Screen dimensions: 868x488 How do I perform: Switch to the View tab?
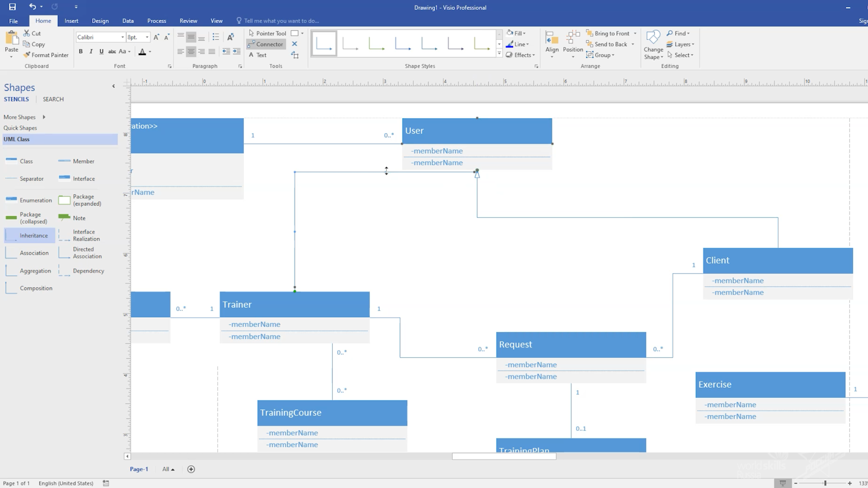[216, 21]
